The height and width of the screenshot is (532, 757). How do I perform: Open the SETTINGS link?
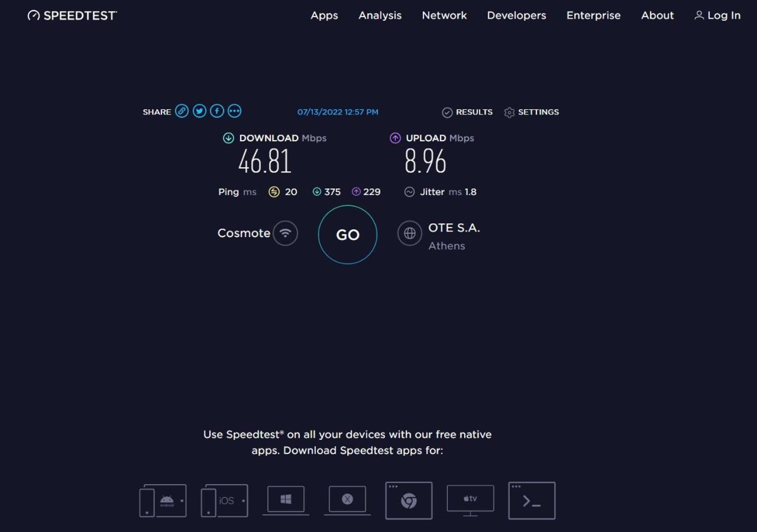[538, 112]
